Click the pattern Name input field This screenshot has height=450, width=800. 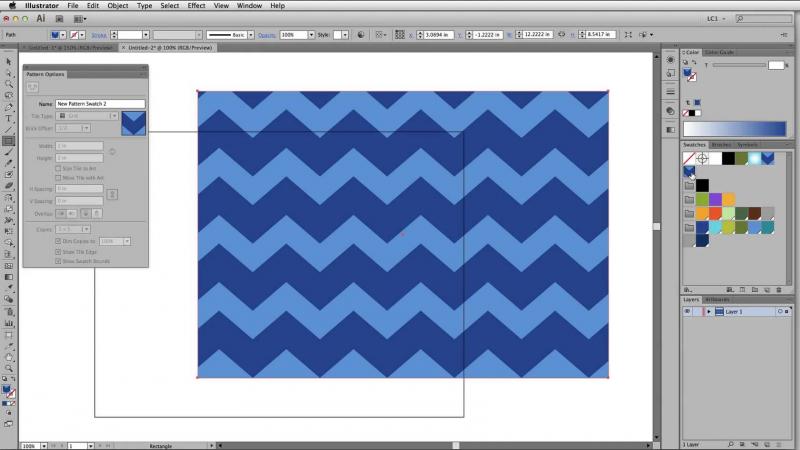pos(101,104)
